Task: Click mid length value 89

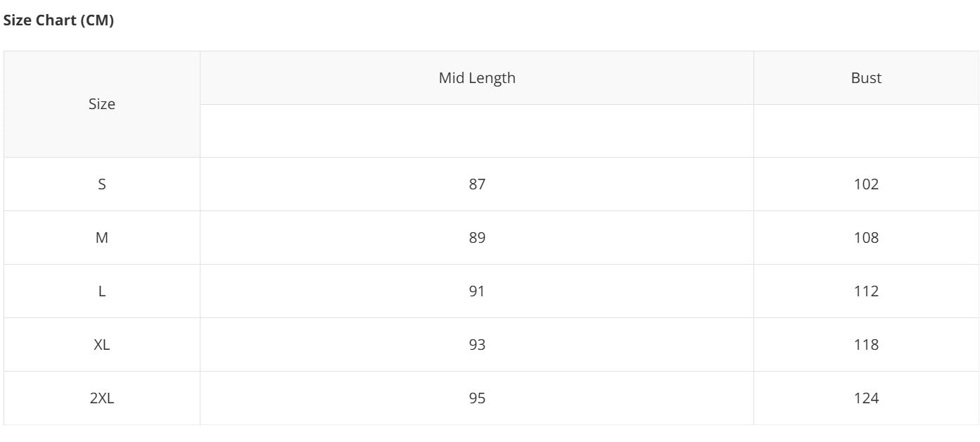Action: tap(477, 238)
